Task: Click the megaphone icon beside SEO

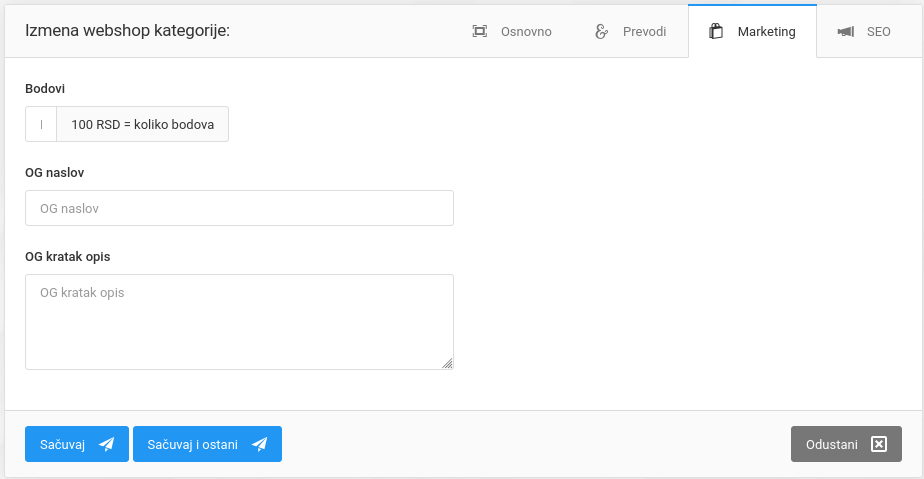Action: click(845, 32)
